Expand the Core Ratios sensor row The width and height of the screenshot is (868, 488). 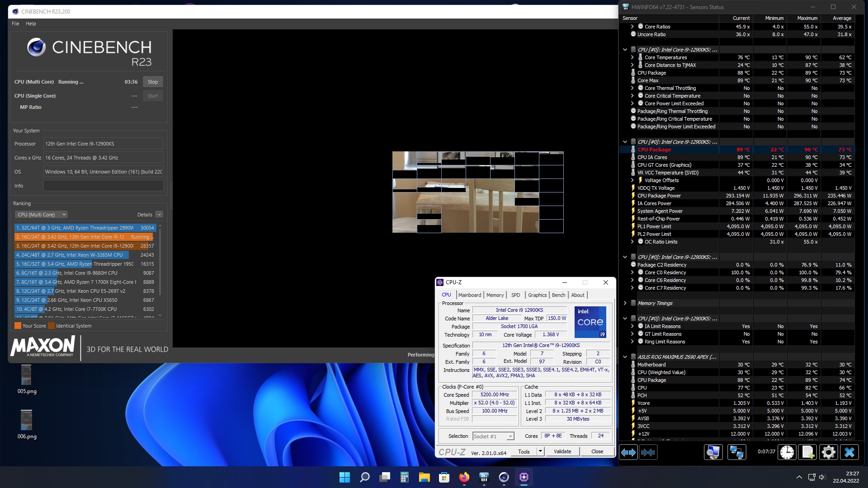(x=632, y=27)
